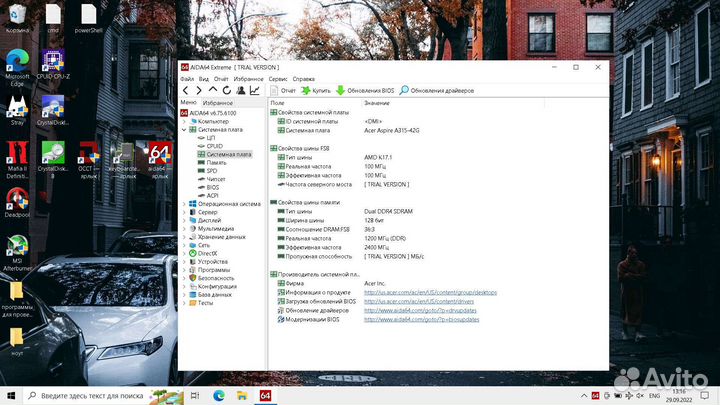Screen dimensions: 720x405
Task: Select ЦП in the tree
Action: [x=210, y=138]
